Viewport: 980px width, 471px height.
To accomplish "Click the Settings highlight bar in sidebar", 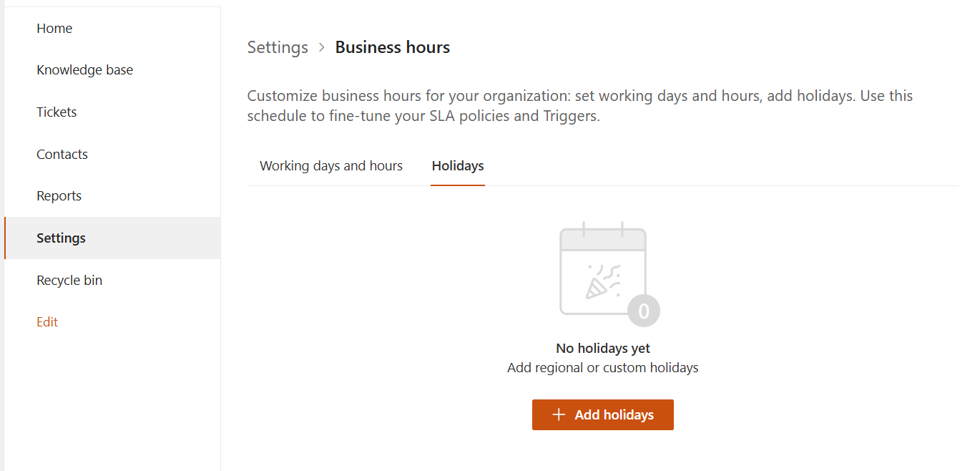I will point(6,238).
